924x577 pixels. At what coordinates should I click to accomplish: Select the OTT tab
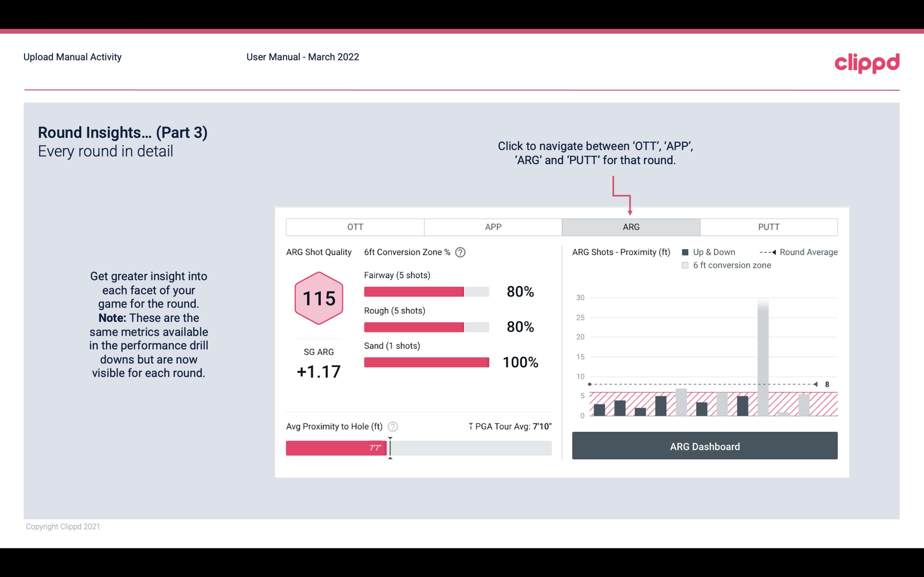click(x=356, y=227)
